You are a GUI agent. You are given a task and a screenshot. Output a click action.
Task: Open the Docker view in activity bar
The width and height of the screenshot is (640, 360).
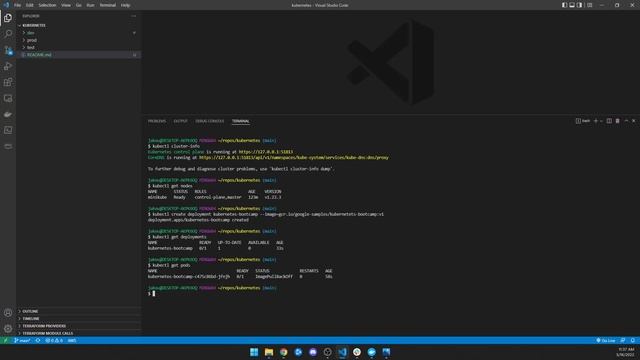pos(8,114)
